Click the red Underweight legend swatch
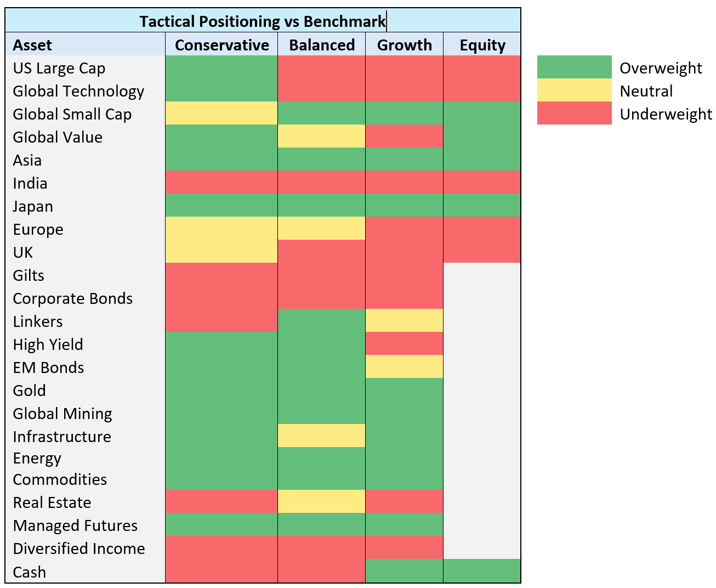Screen dimensions: 716x588 pos(574,113)
